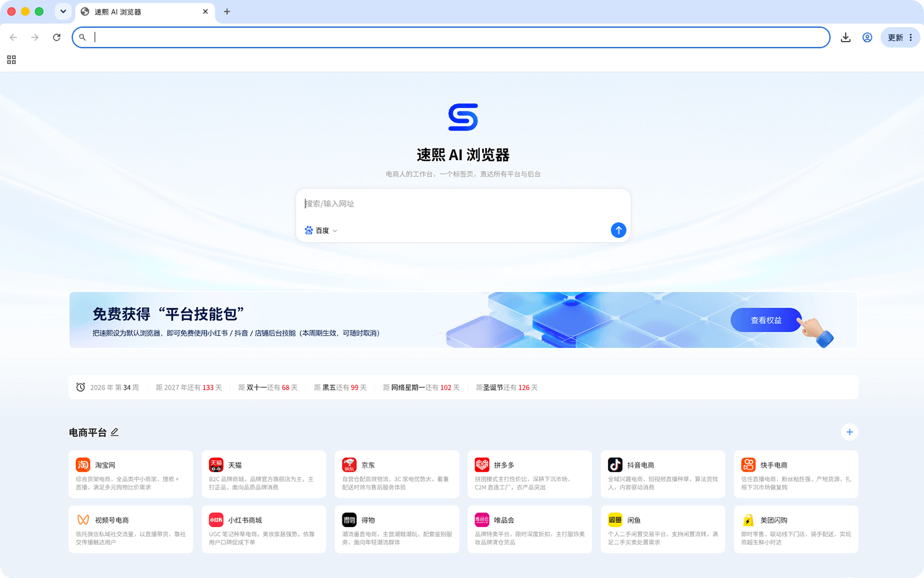
Task: Edit the 电商平台 section with pencil
Action: [x=114, y=432]
